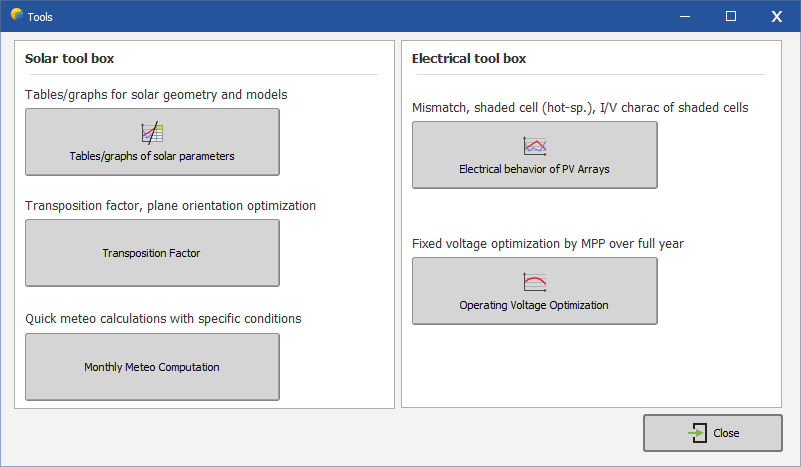Click the 'Fixed voltage optimization by MPP' label

tap(548, 244)
